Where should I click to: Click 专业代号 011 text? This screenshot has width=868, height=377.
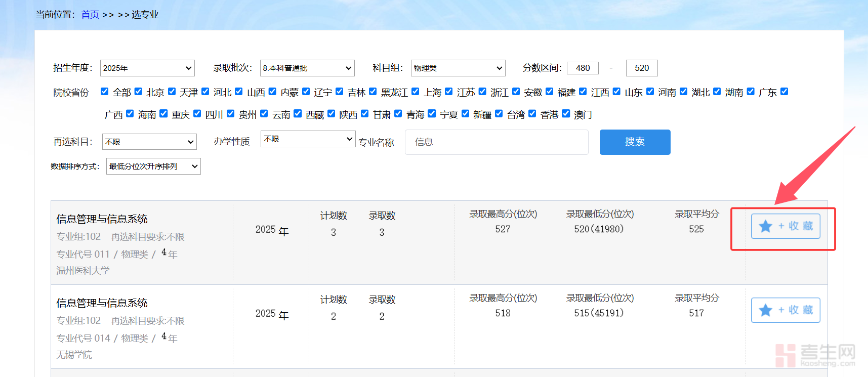point(83,254)
